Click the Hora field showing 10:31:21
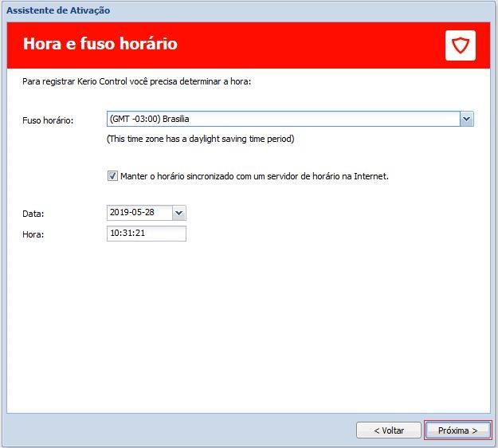Screen dimensions: 498x448 pyautogui.click(x=147, y=234)
